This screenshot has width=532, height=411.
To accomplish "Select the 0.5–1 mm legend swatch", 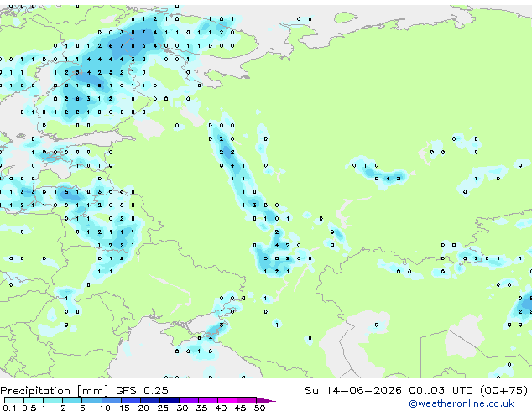I will [34, 400].
